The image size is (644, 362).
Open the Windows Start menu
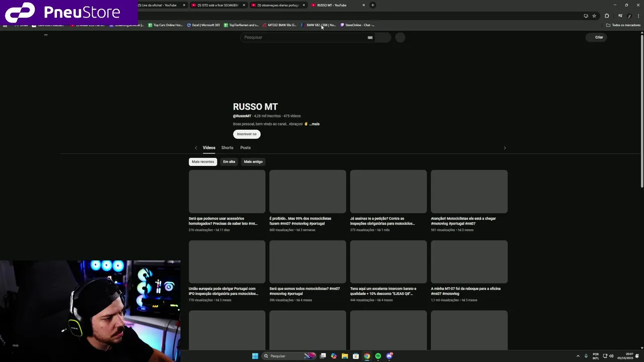click(x=255, y=356)
